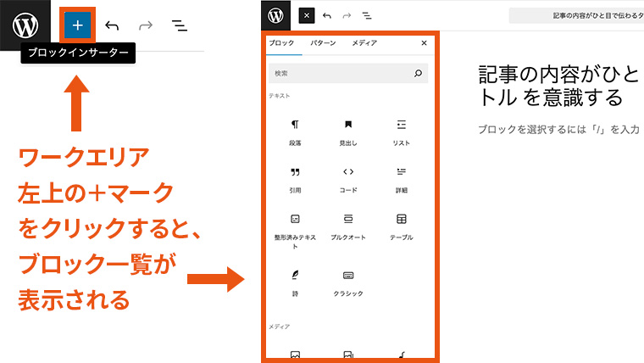
Task: Insert the 見出し heading block
Action: [348, 132]
